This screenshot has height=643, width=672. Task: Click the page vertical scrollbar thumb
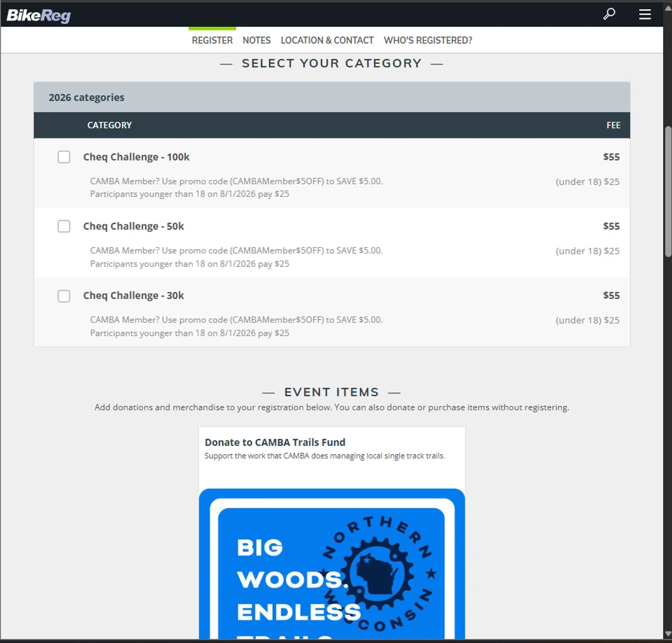pos(668,192)
